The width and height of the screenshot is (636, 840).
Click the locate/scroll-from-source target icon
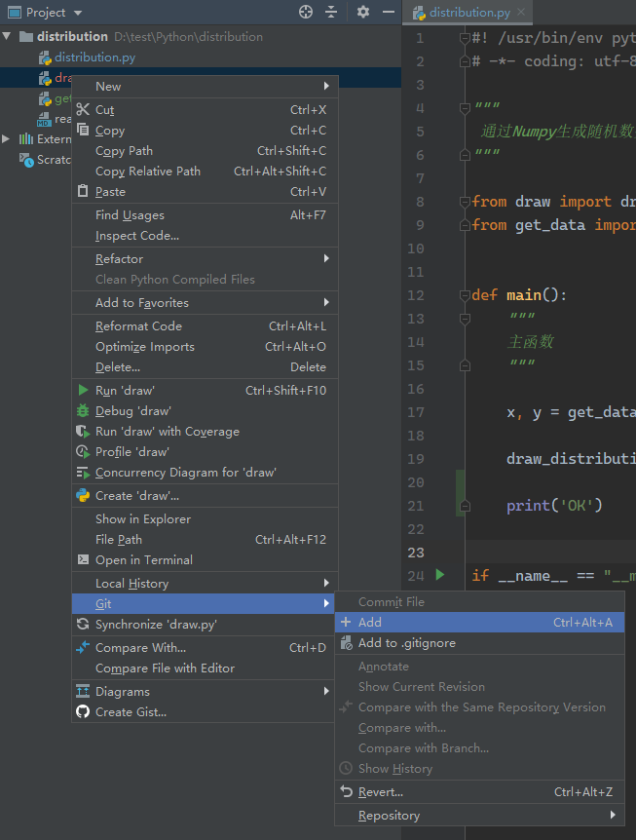pos(306,12)
